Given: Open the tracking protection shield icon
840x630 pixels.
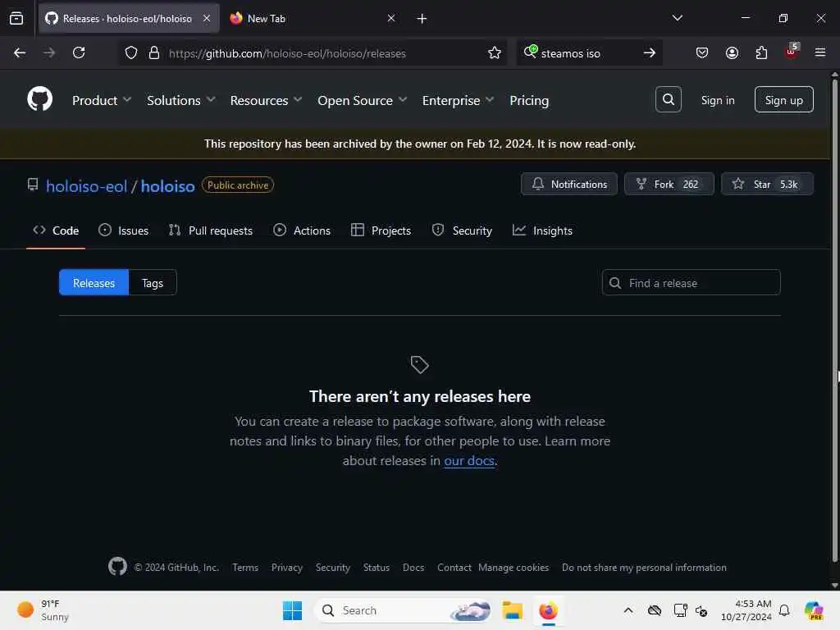Looking at the screenshot, I should pyautogui.click(x=131, y=52).
